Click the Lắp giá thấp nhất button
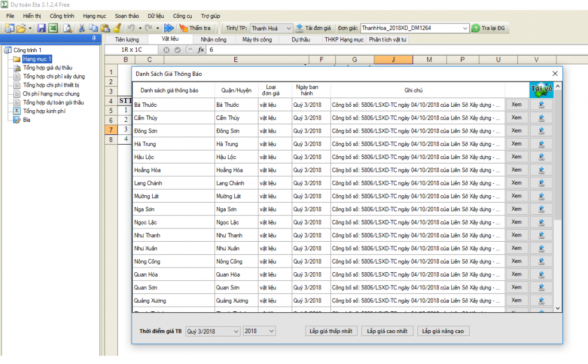Screen dimensions: 588x364 click(x=331, y=331)
